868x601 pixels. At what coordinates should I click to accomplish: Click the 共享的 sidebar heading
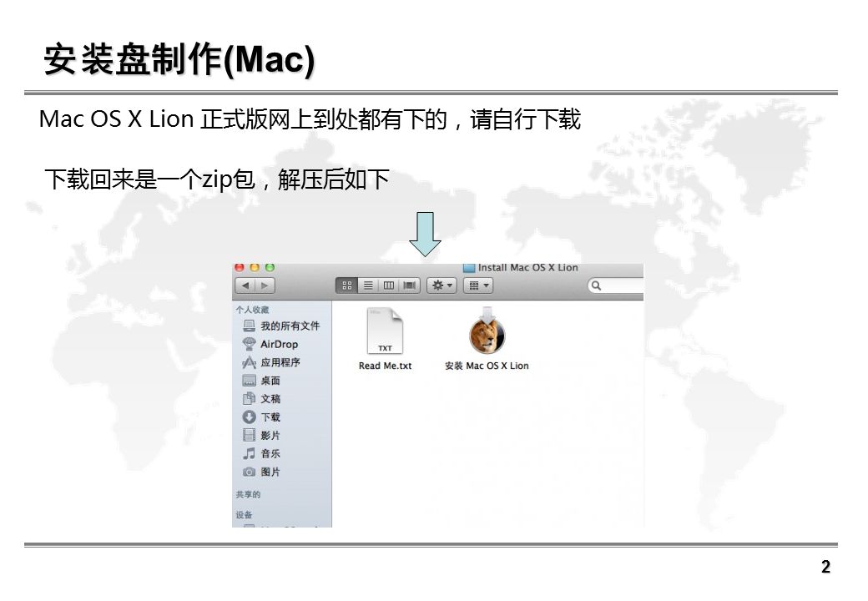[248, 495]
